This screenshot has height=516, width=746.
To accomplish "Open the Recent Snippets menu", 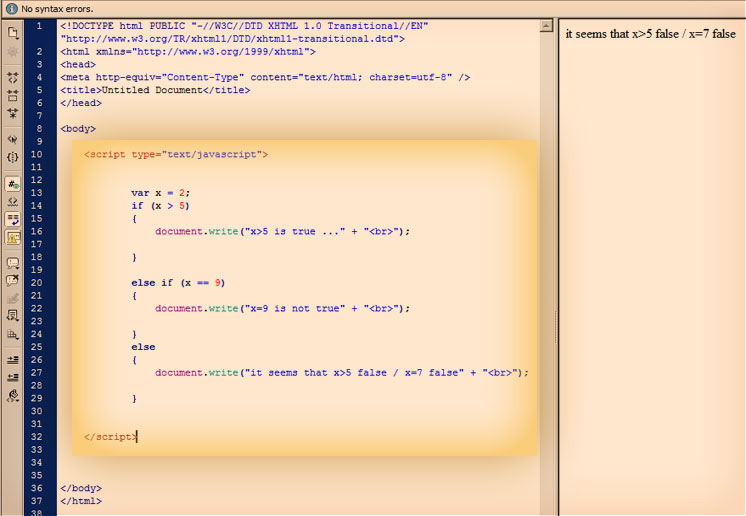I will 13,316.
